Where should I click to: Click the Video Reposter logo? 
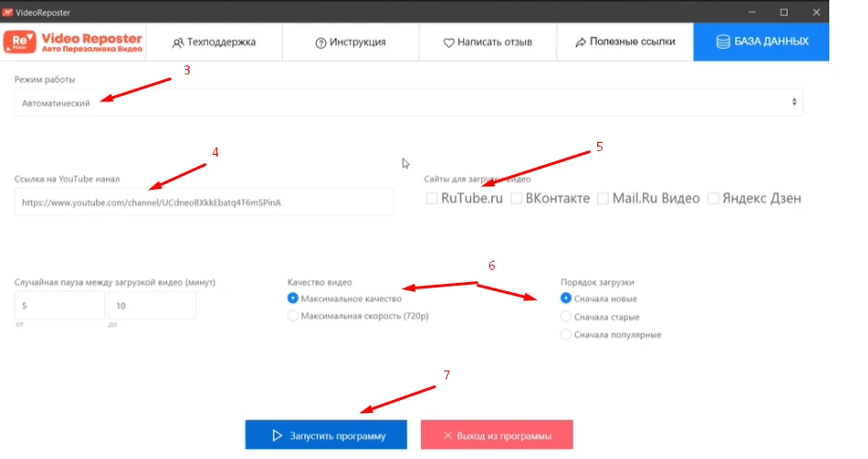(x=73, y=42)
